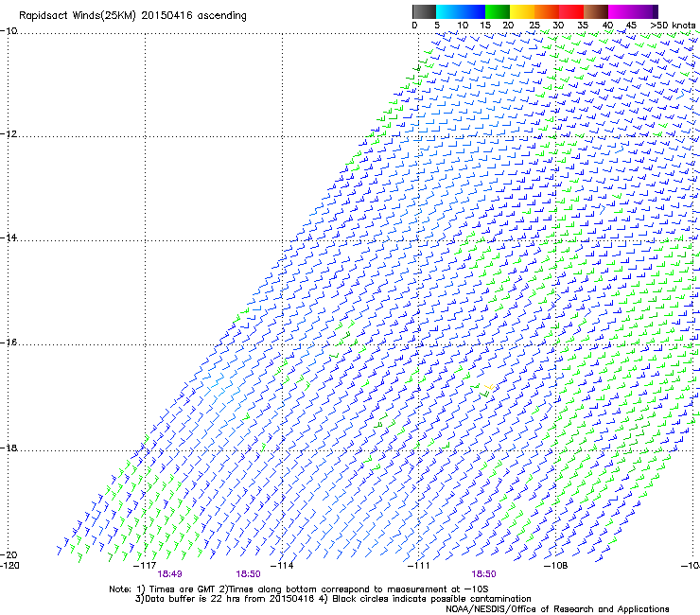The image size is (700, 615).
Task: Click the -117 longitude axis label
Action: tap(145, 566)
